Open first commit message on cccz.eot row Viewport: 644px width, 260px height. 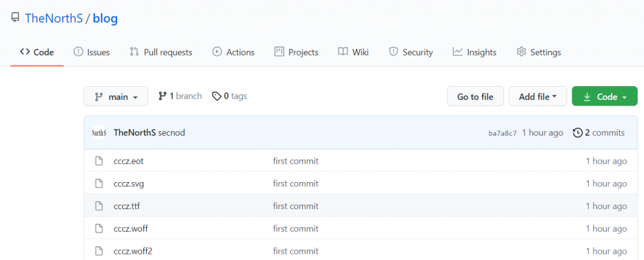pos(296,161)
